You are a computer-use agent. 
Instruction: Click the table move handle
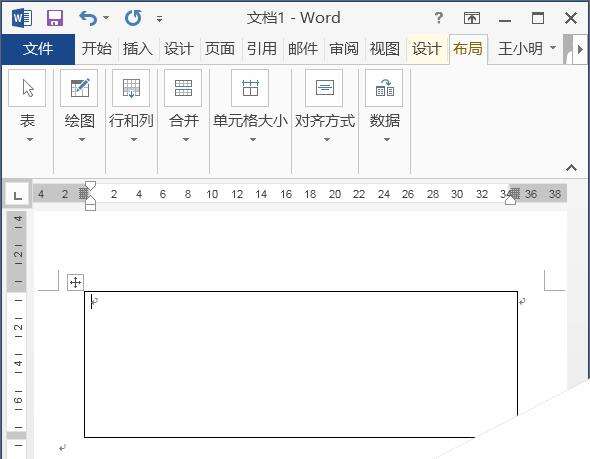(x=75, y=282)
